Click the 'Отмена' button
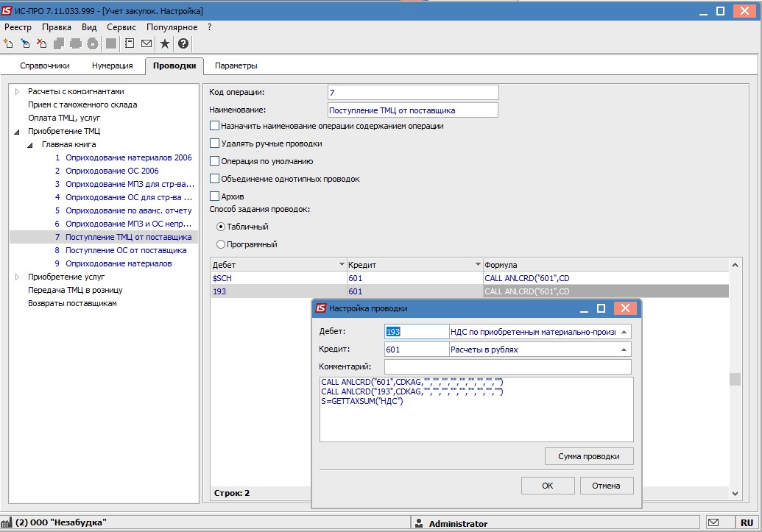This screenshot has width=762, height=532. tap(607, 486)
